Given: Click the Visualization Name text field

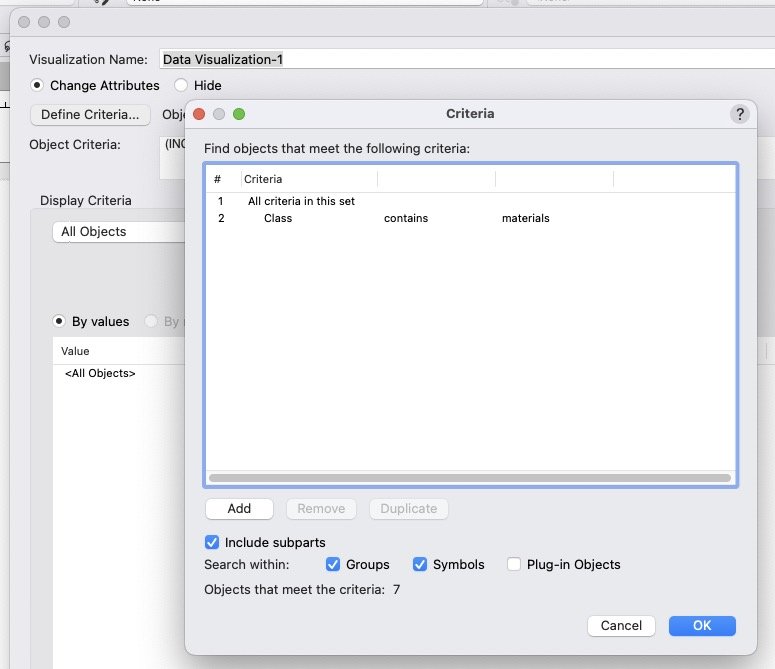Looking at the screenshot, I should coord(460,60).
